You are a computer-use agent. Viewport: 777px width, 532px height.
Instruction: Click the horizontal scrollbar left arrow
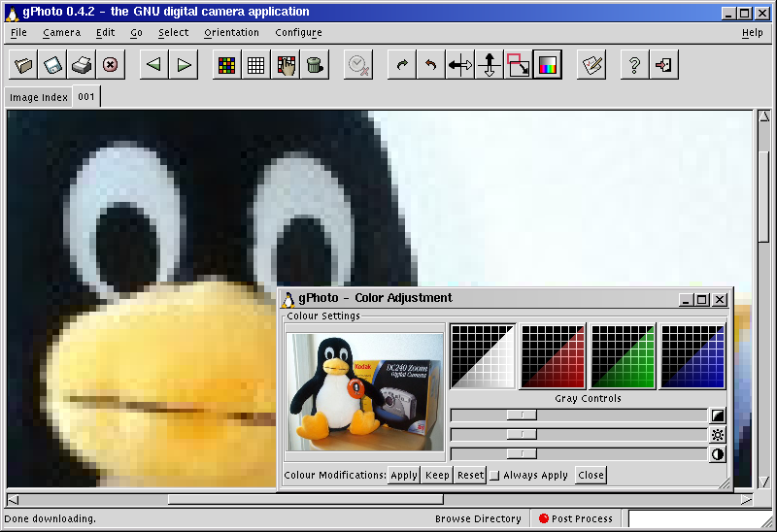pos(14,500)
